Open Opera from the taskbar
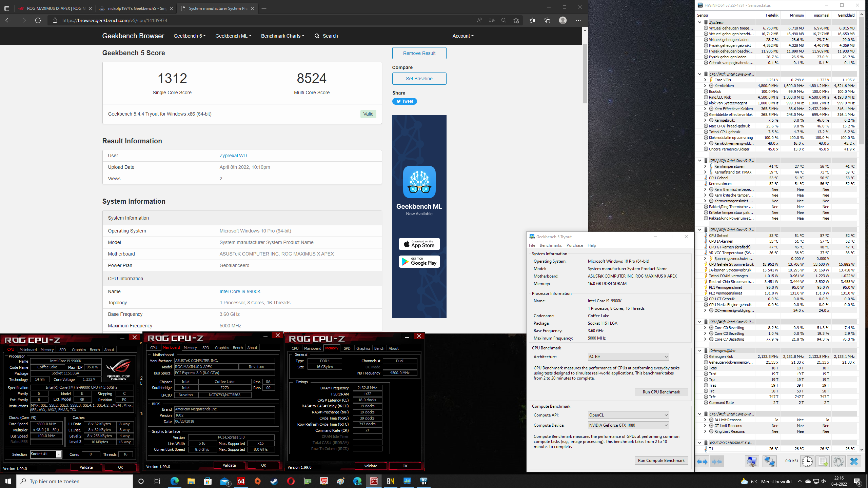868x488 pixels. coord(291,481)
